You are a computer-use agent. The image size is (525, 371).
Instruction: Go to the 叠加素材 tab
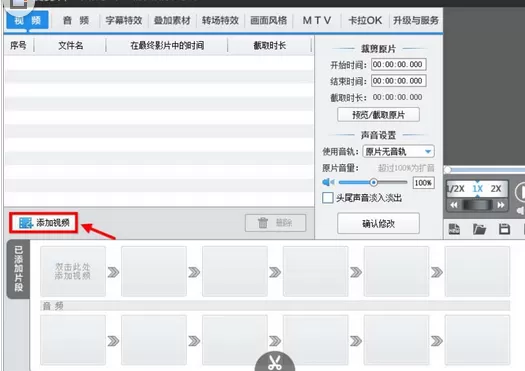click(172, 20)
